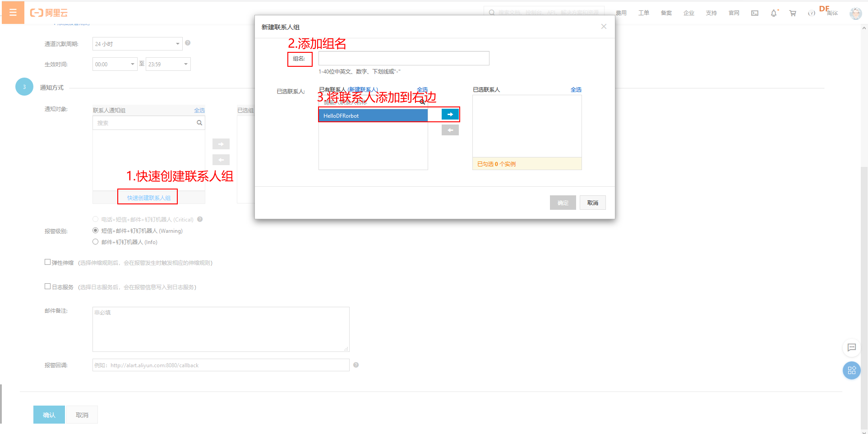Click right arrow button beside 联系人通知组 list

pyautogui.click(x=221, y=144)
